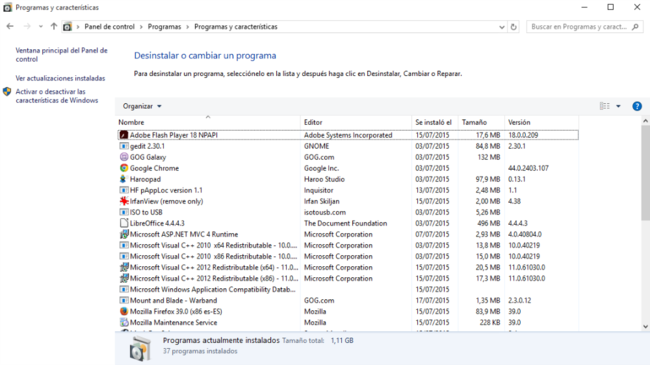Click the Microsoft ASP.NET MVC 4 Runtime icon
This screenshot has height=365, width=650.
click(124, 234)
